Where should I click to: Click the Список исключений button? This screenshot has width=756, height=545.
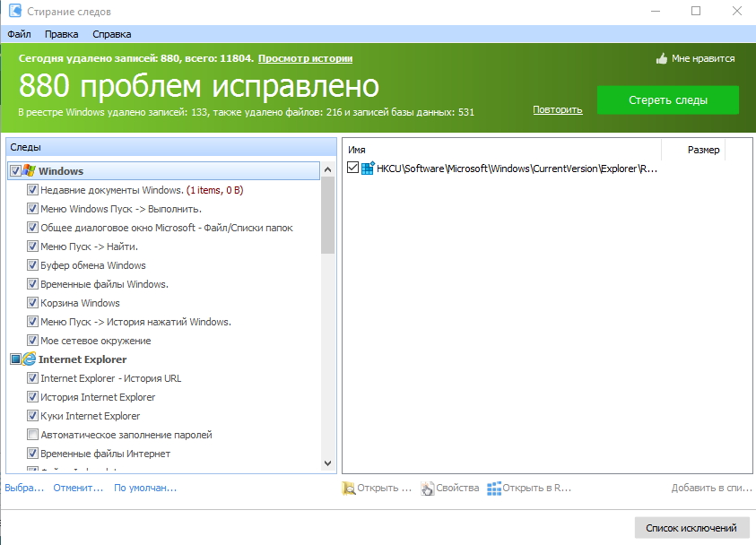(691, 528)
